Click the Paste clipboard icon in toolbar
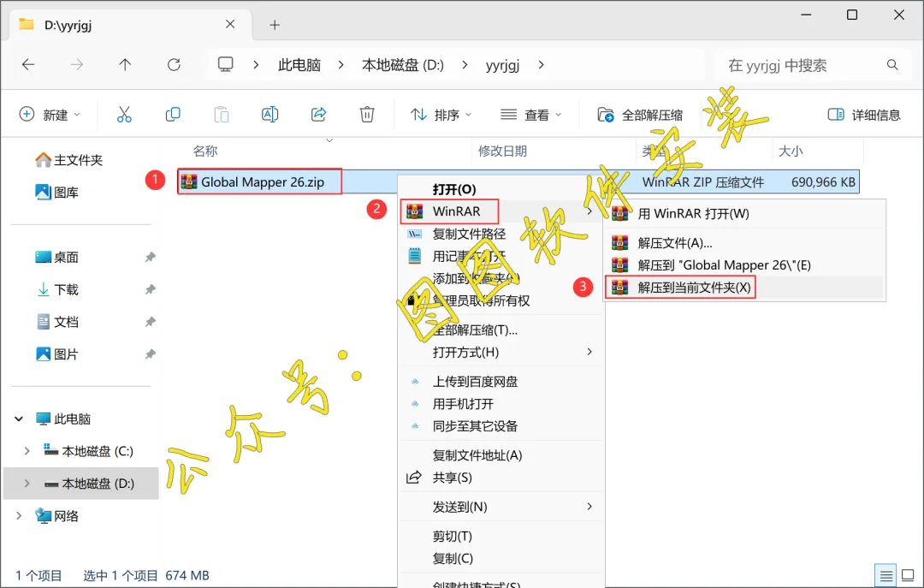The height and width of the screenshot is (588, 924). (222, 115)
